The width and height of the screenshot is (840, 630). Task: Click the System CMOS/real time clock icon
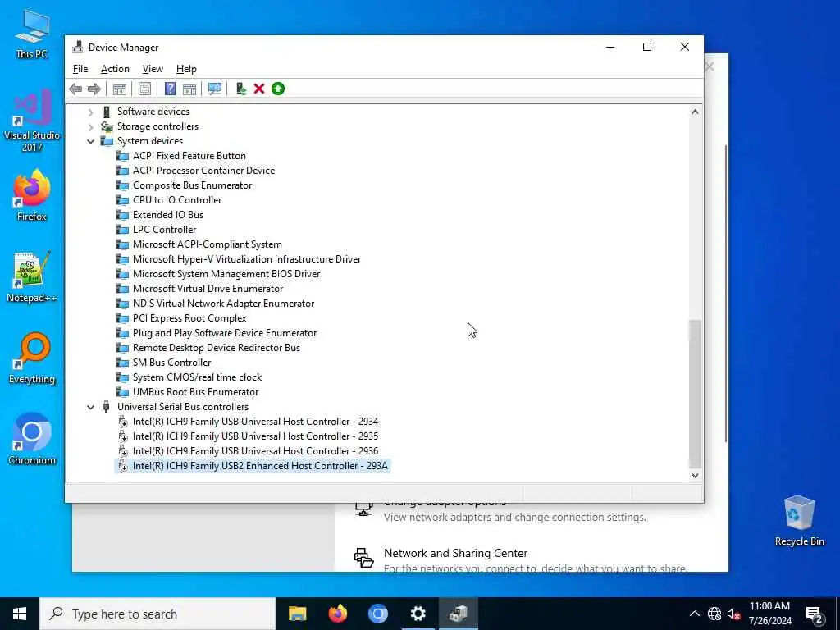123,377
